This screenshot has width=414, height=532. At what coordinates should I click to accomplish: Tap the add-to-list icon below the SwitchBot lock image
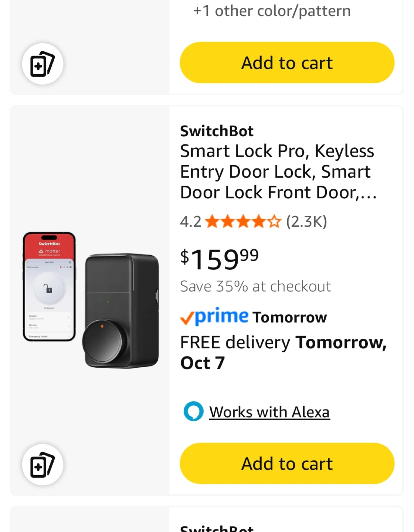pos(43,465)
